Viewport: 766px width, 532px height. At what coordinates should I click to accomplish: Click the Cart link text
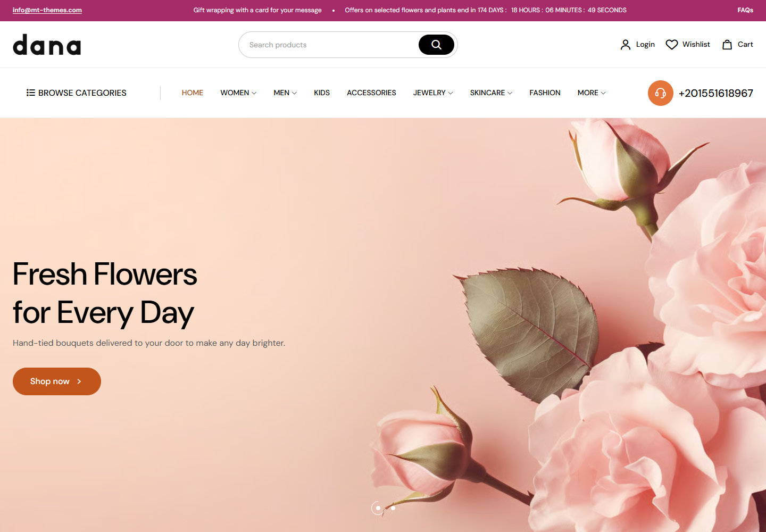pyautogui.click(x=745, y=45)
